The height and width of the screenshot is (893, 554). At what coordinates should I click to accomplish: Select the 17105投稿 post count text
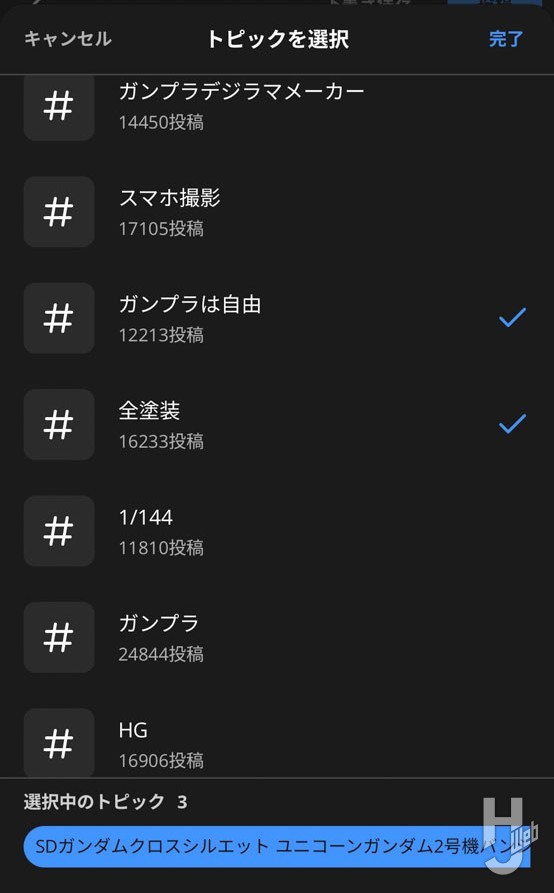pos(161,228)
